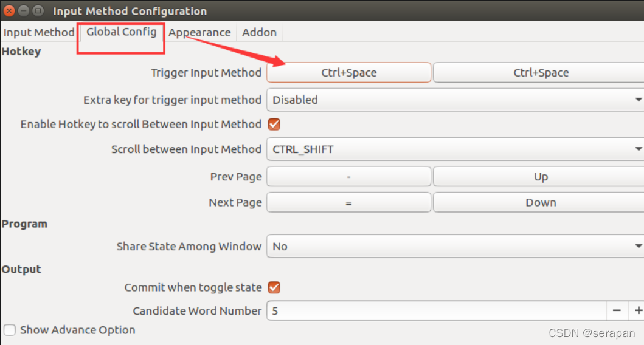The image size is (644, 345).
Task: Close the Input Method Configuration window
Action: coord(9,11)
